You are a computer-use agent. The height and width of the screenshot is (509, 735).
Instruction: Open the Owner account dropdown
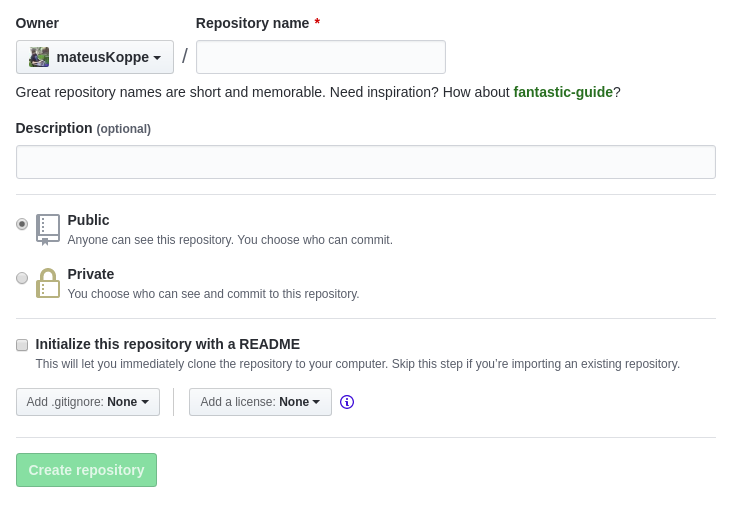tap(95, 57)
